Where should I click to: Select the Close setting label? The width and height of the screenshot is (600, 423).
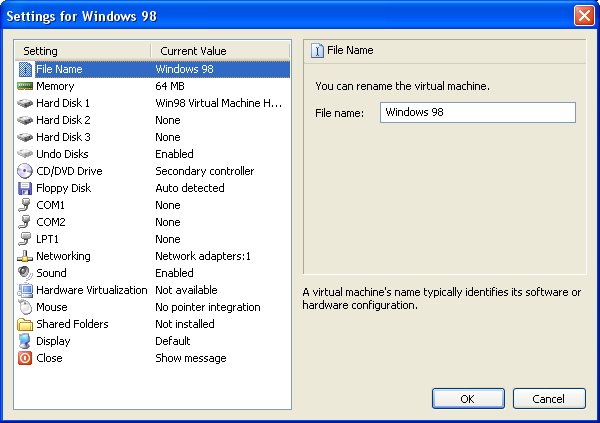(49, 358)
